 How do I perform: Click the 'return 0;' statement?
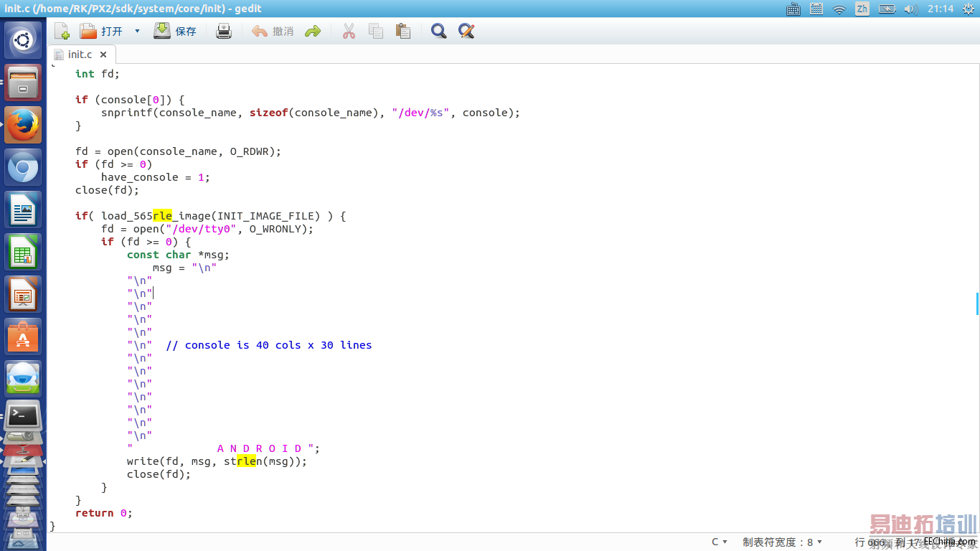point(104,513)
